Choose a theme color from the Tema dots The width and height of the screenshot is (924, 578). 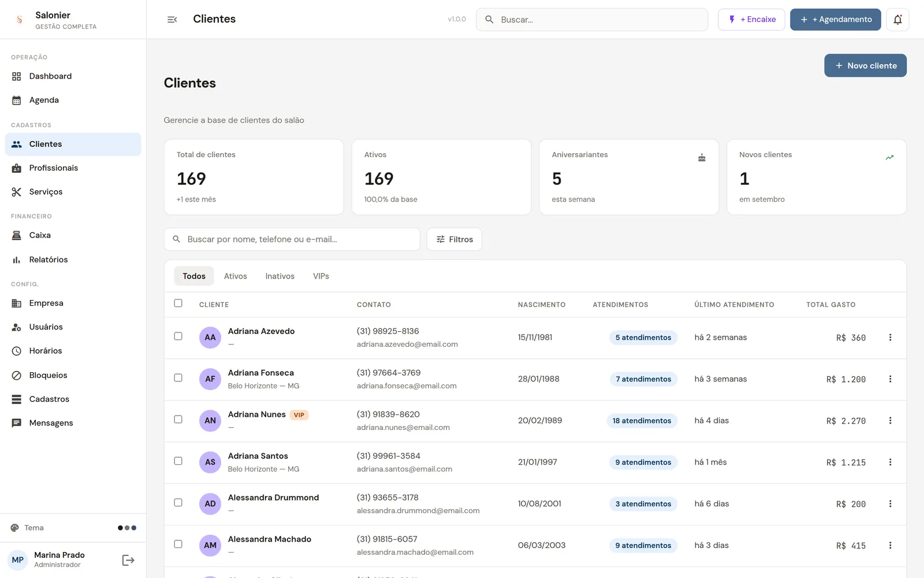pos(127,528)
